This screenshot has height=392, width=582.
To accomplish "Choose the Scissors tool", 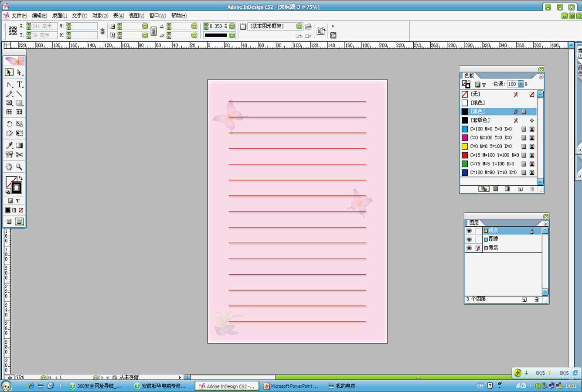I will [20, 155].
